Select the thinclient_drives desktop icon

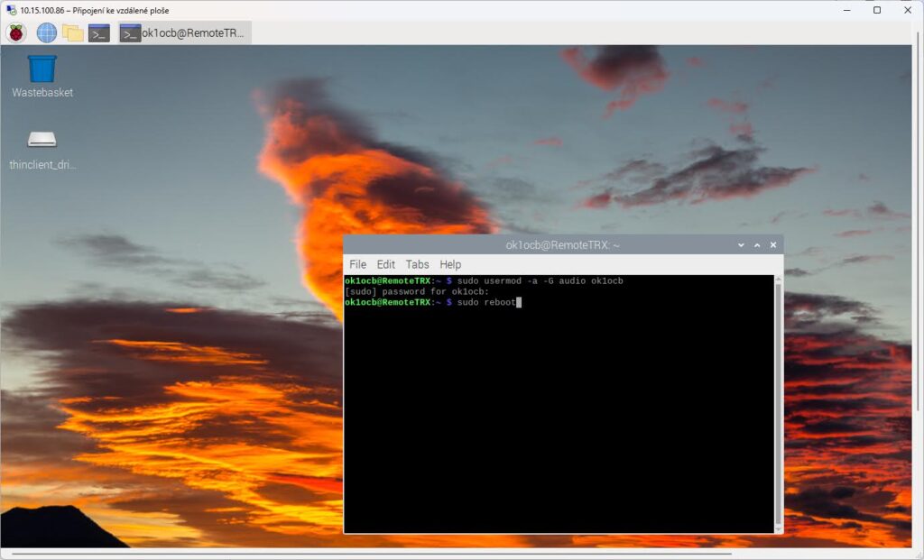[42, 140]
